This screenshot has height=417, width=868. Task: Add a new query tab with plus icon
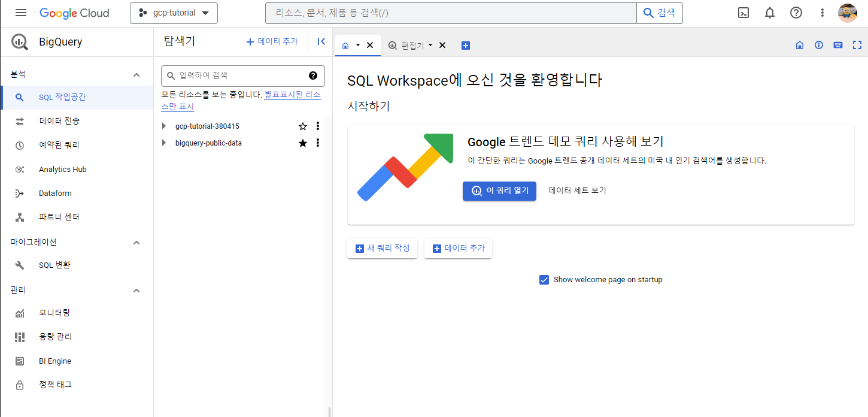pos(466,46)
